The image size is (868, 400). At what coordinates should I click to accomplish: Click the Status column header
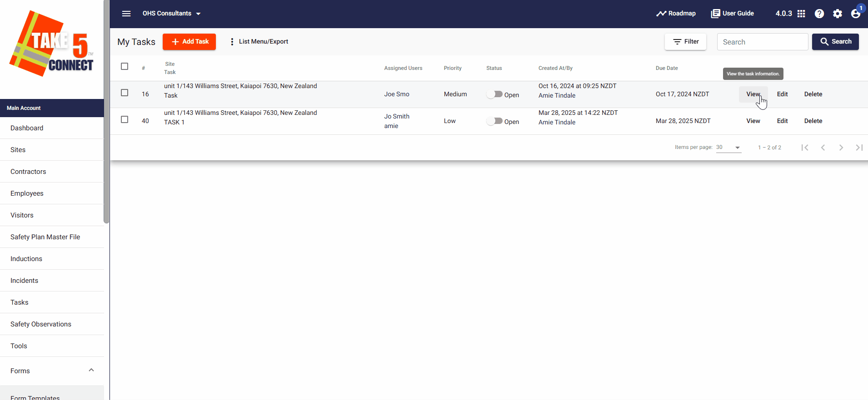click(494, 68)
